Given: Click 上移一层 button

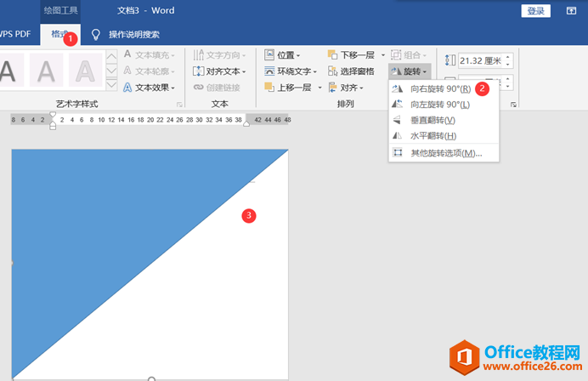Looking at the screenshot, I should [288, 88].
